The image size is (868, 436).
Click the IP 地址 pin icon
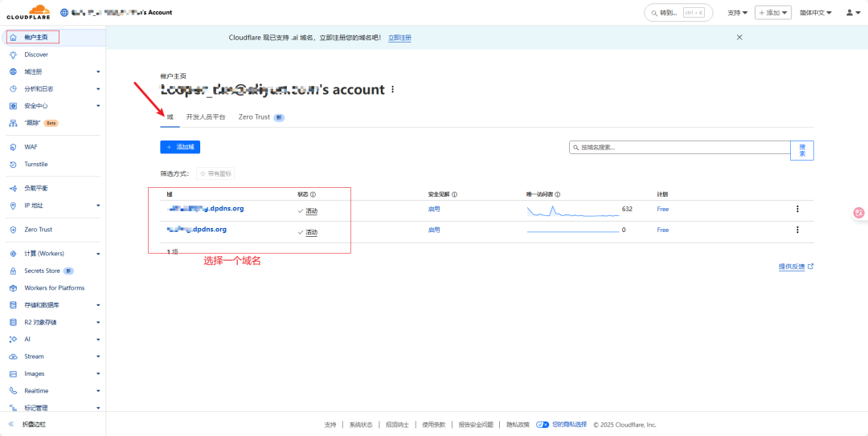(x=14, y=206)
